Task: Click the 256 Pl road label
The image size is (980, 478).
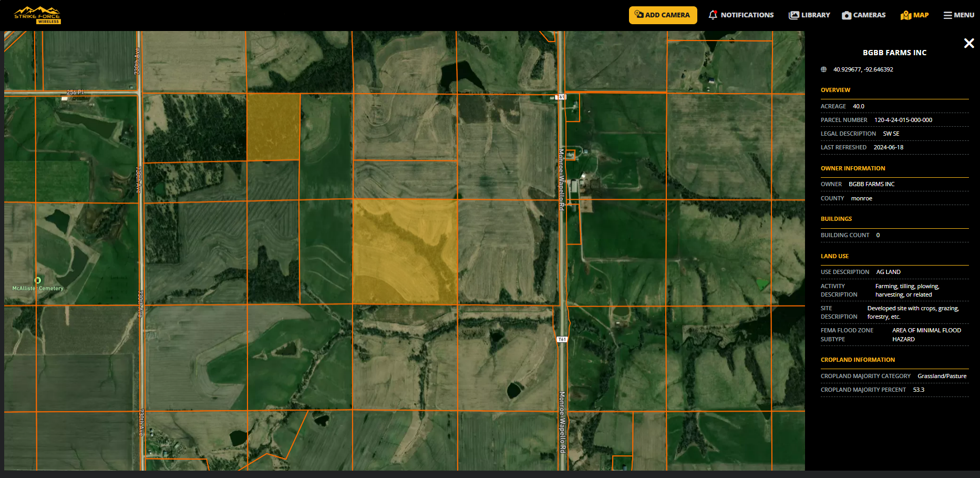Action: 75,93
